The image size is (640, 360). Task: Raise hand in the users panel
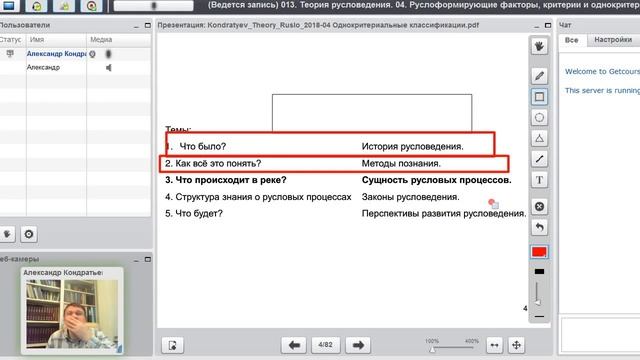[x=7, y=234]
